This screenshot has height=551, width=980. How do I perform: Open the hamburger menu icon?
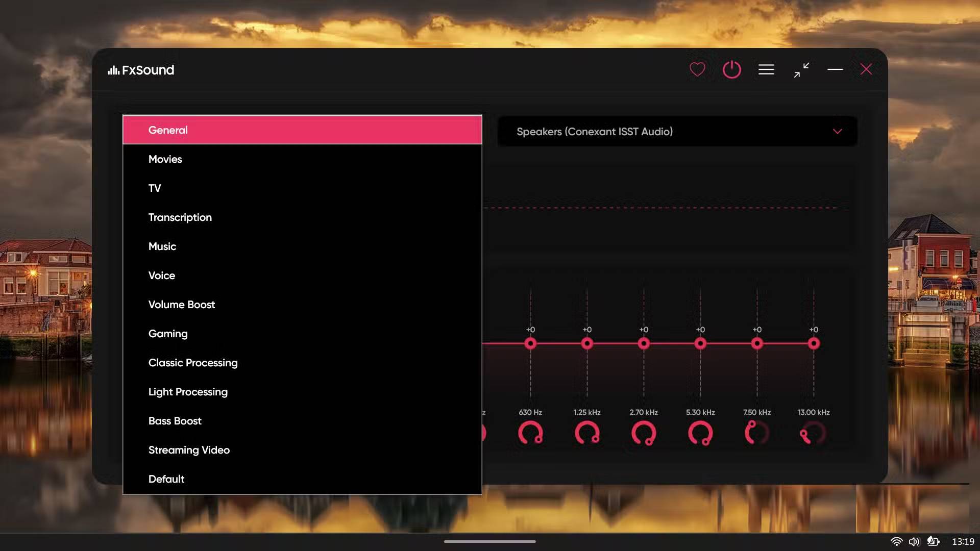tap(766, 69)
